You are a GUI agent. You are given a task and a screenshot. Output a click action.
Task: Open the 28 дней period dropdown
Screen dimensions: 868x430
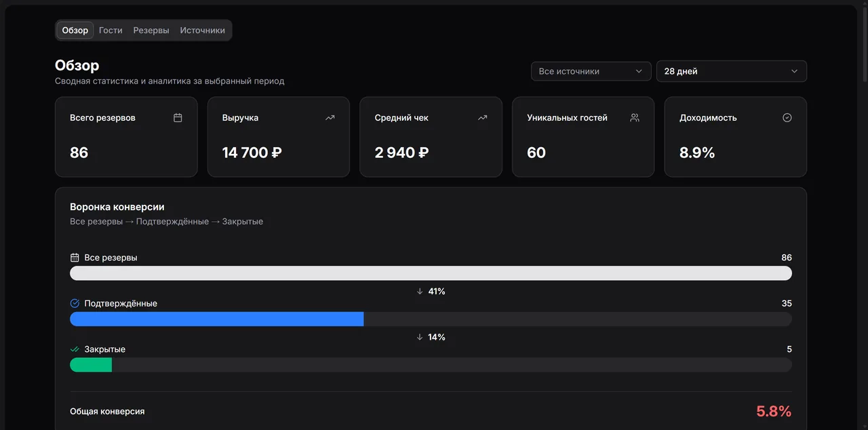(x=732, y=71)
